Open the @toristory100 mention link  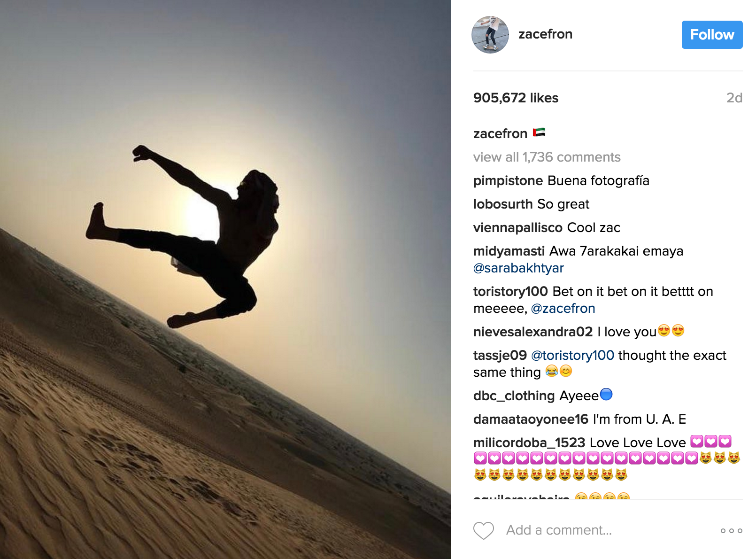pos(572,355)
